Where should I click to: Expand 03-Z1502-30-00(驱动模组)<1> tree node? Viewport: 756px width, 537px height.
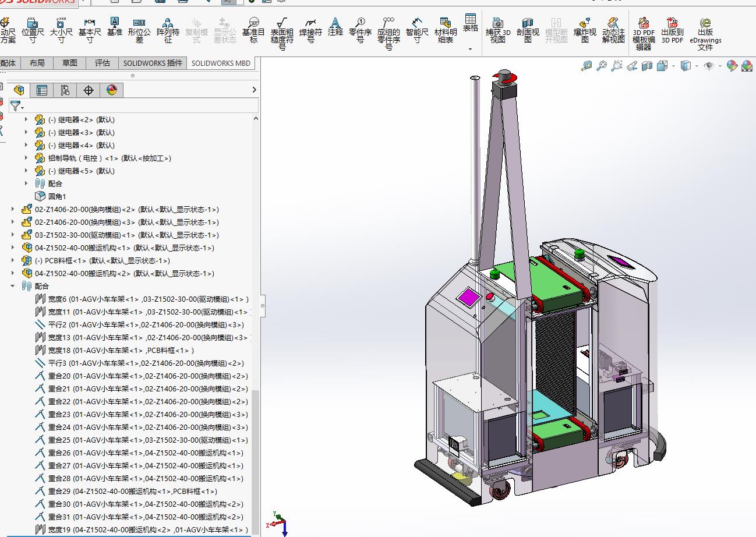point(13,235)
